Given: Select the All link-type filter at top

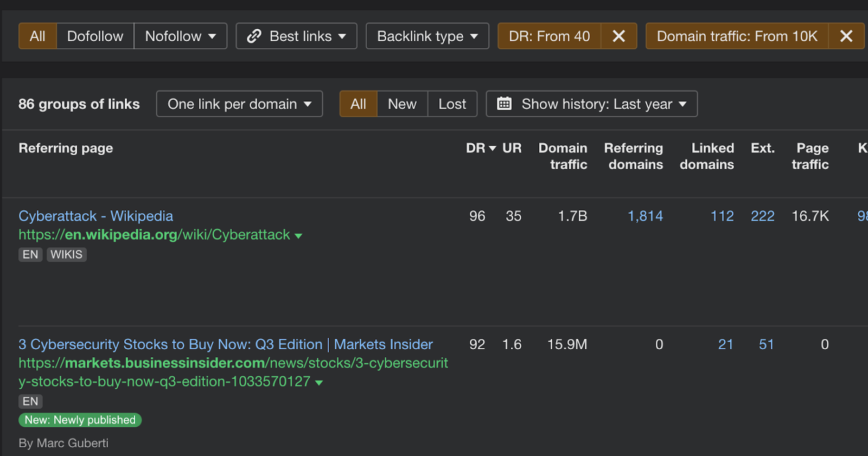Looking at the screenshot, I should click(x=37, y=36).
